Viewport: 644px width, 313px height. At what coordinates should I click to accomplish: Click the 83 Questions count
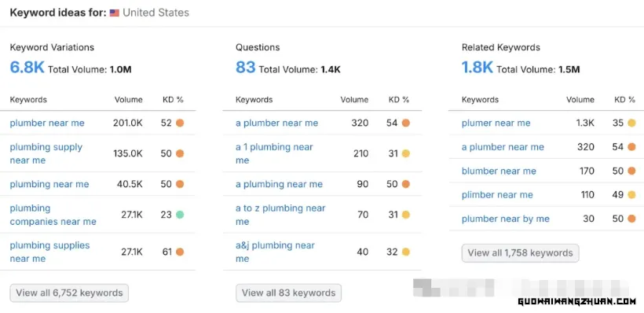click(x=246, y=67)
